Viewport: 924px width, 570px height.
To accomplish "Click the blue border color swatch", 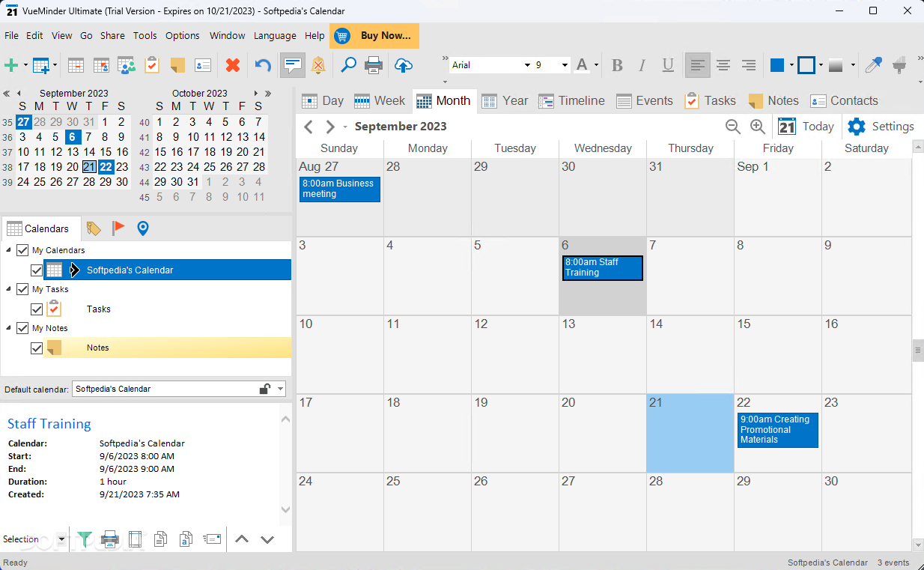I will pos(806,65).
